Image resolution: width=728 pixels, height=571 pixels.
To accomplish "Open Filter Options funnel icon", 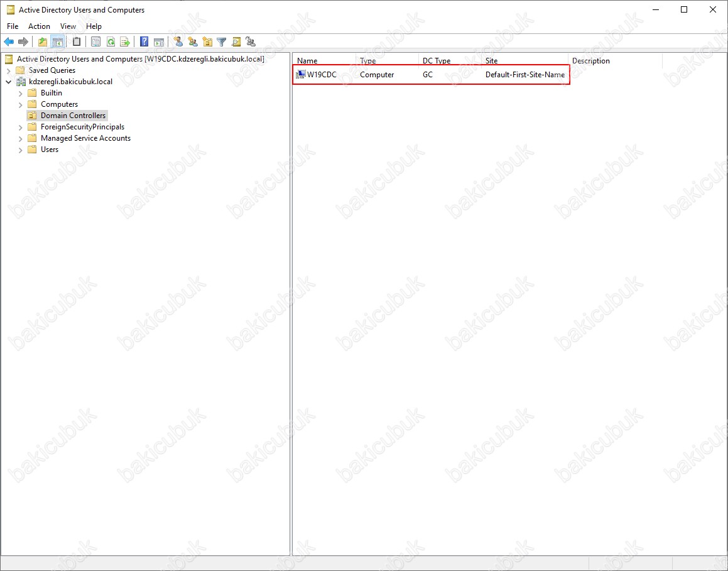I will 222,42.
